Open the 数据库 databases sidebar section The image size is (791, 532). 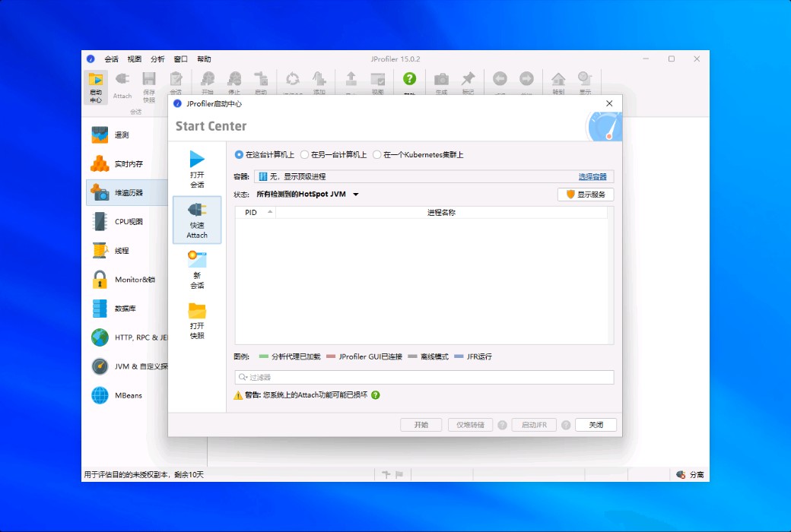click(126, 308)
